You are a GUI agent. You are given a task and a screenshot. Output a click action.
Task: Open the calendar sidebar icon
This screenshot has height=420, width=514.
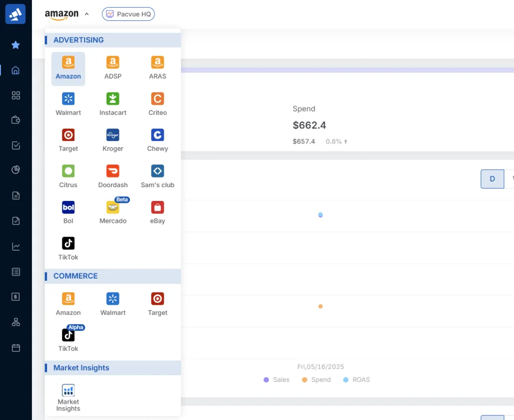(16, 348)
